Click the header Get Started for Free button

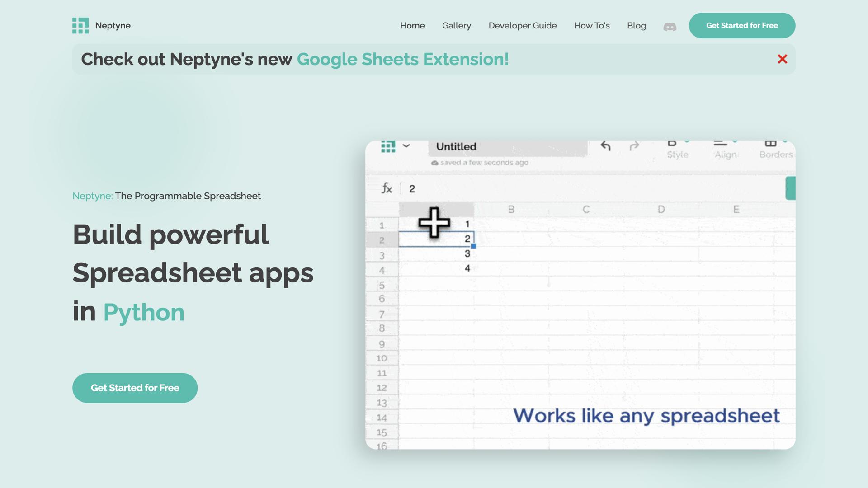[741, 26]
